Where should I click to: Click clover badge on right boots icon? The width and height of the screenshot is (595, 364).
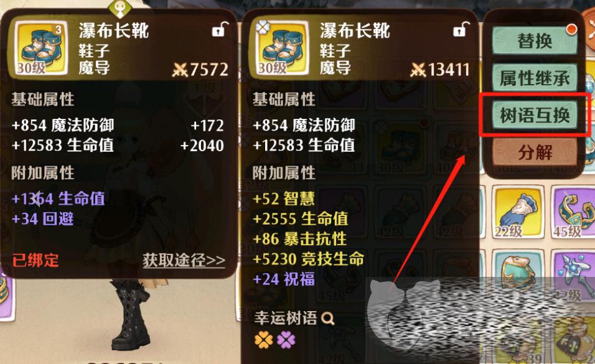263,27
